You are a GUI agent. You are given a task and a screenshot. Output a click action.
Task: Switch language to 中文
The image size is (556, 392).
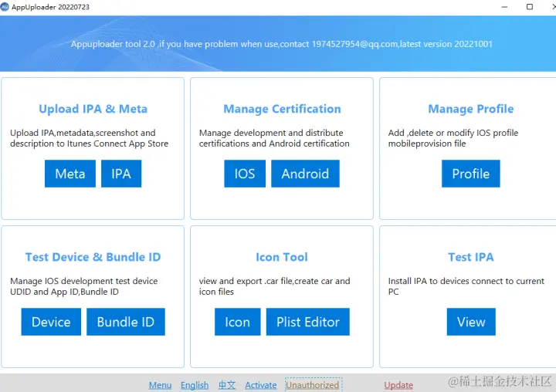pos(227,385)
